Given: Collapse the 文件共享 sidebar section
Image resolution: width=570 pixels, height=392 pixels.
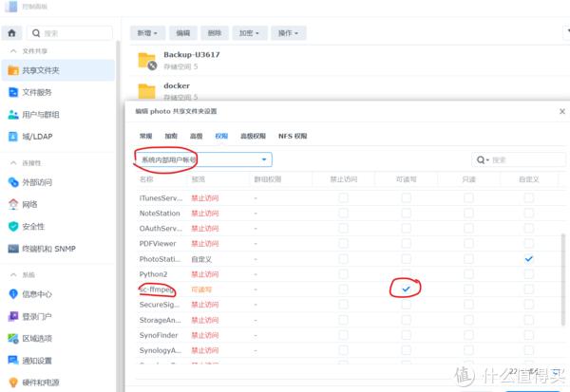Looking at the screenshot, I should pyautogui.click(x=13, y=51).
